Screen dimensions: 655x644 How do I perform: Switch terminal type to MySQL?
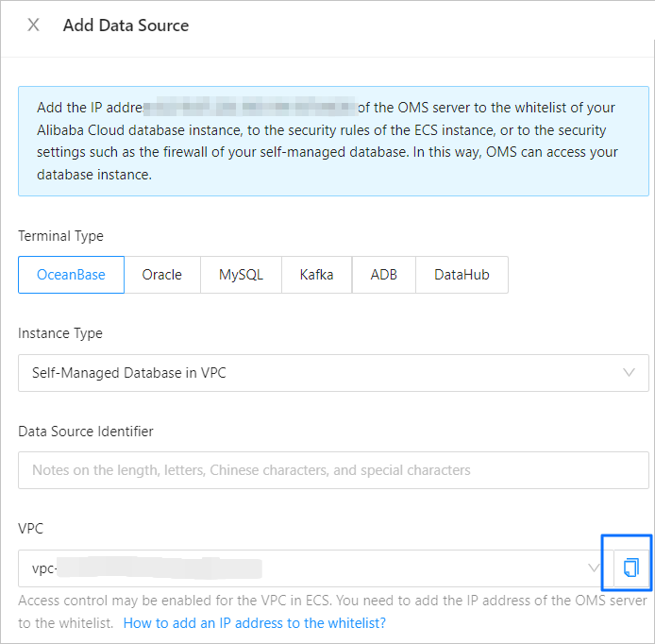pyautogui.click(x=241, y=275)
